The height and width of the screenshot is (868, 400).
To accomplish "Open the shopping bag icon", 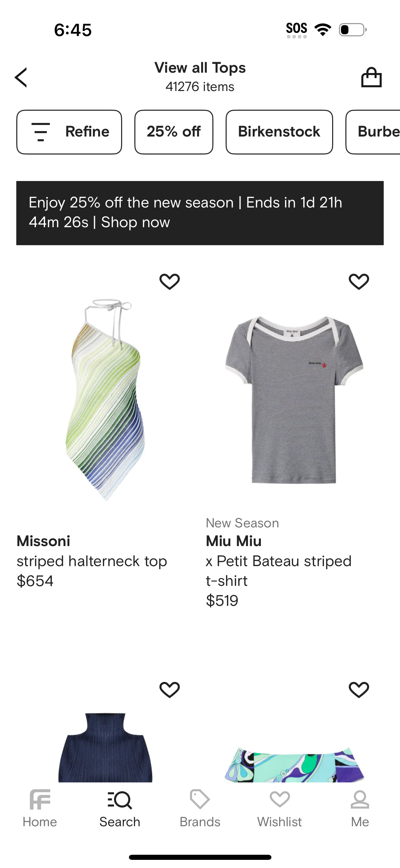I will 371,77.
